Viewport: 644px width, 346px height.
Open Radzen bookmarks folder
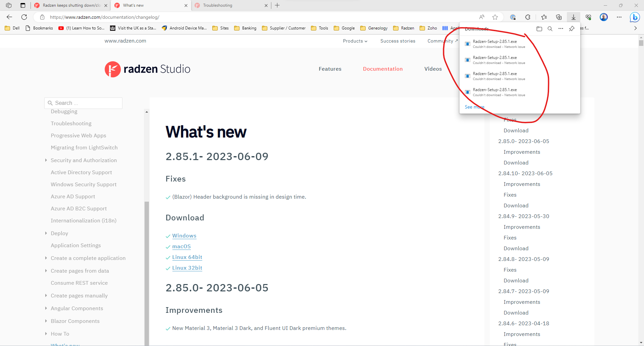pyautogui.click(x=404, y=28)
